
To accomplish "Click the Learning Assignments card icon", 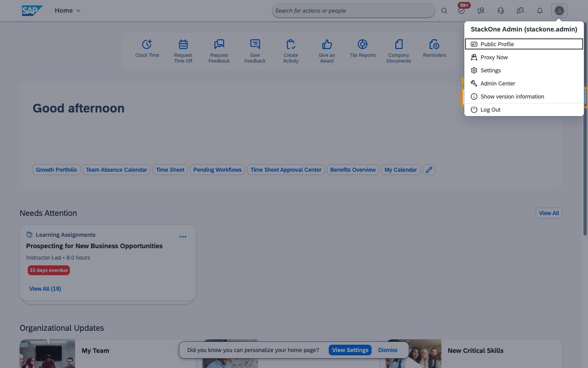I will point(29,235).
